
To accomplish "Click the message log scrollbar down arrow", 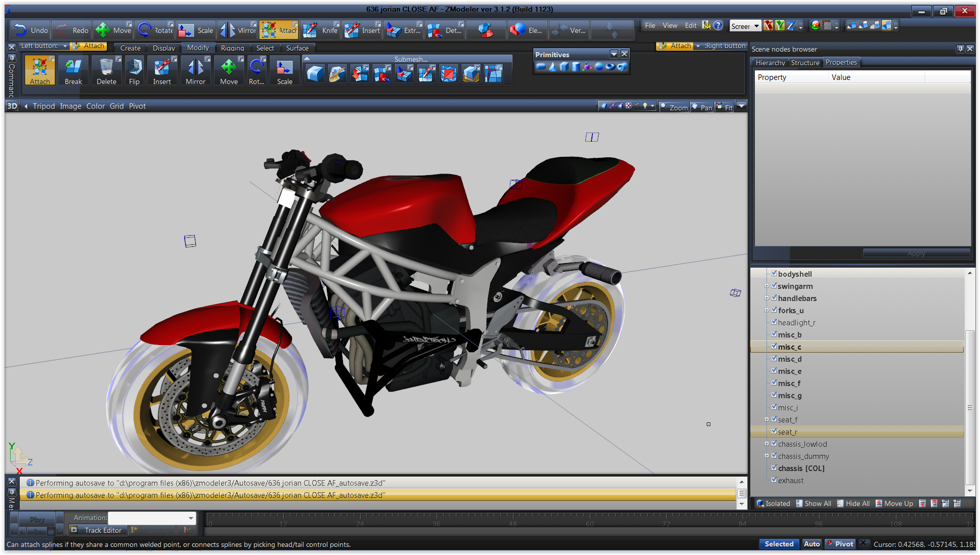I will point(742,504).
